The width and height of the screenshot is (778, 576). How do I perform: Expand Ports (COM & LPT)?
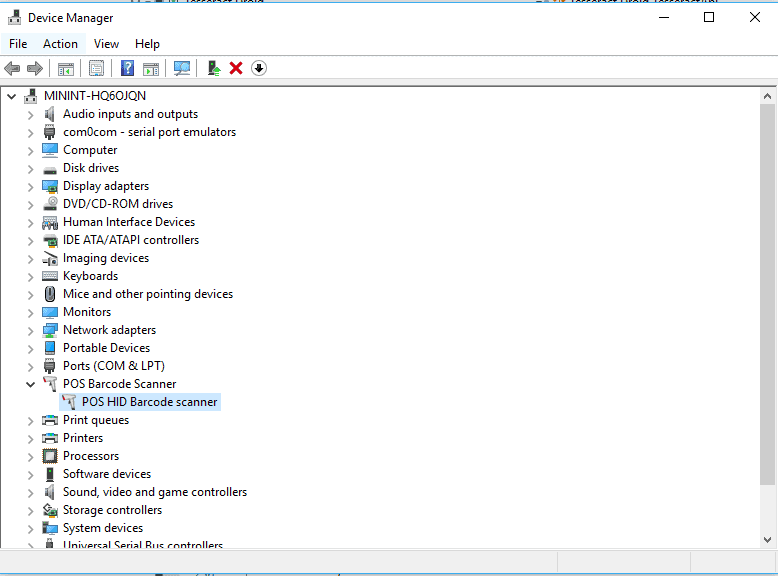30,367
